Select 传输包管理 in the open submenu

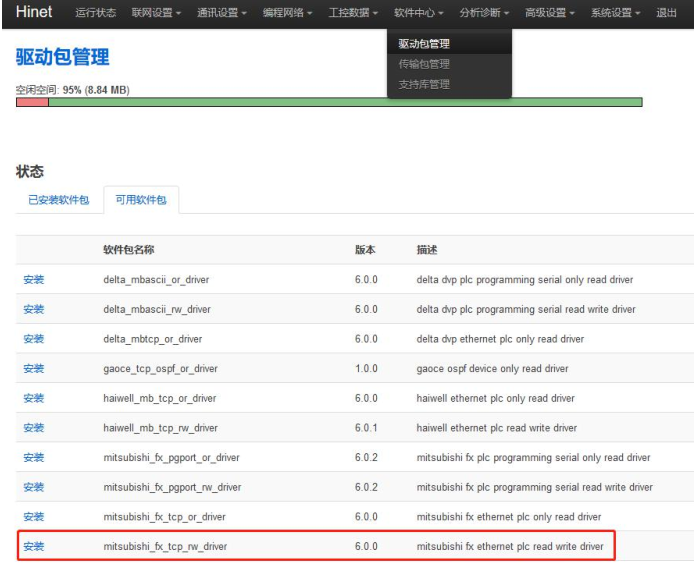coord(424,64)
